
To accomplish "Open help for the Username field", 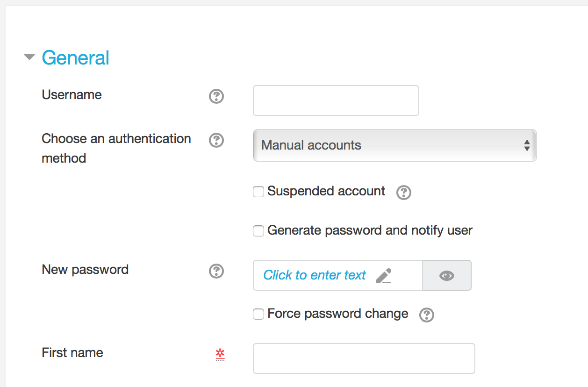I will point(216,97).
